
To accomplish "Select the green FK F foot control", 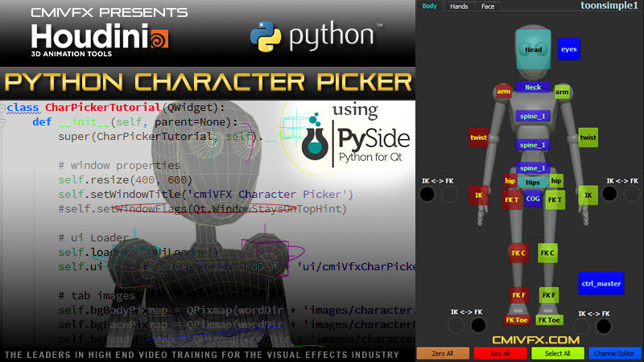I will click(x=549, y=295).
